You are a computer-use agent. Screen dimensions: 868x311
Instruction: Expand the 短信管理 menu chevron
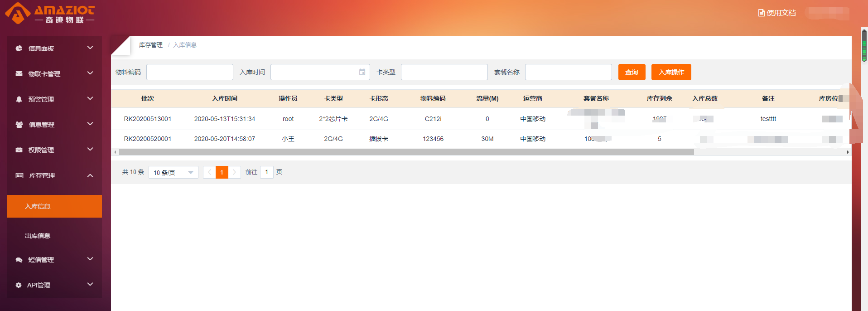pos(90,259)
